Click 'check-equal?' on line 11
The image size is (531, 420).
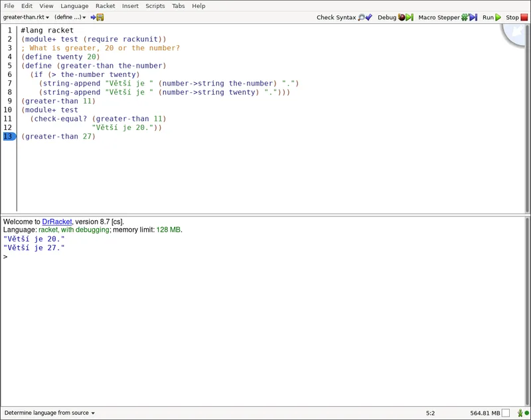(x=60, y=119)
